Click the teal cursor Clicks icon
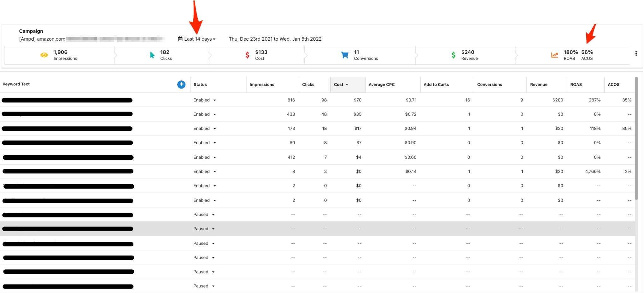The image size is (644, 293). pyautogui.click(x=152, y=55)
